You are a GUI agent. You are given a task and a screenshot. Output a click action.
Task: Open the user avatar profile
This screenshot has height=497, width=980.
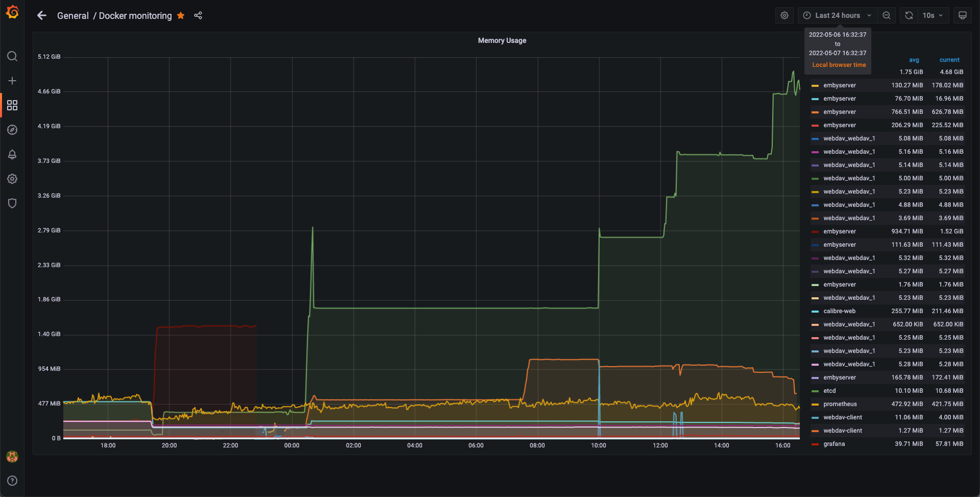[12, 457]
